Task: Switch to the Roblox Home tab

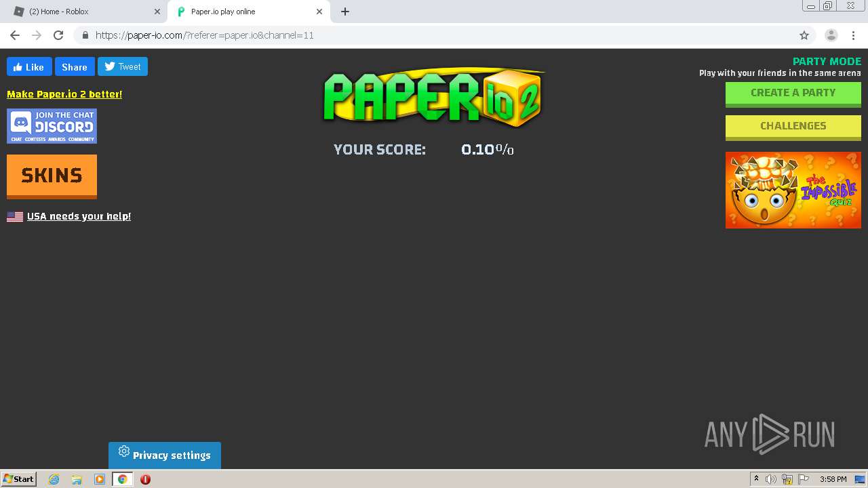Action: point(85,12)
